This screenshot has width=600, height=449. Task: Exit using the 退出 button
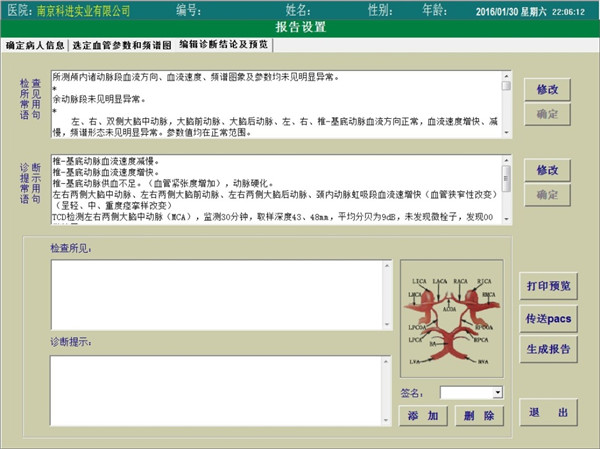click(548, 412)
